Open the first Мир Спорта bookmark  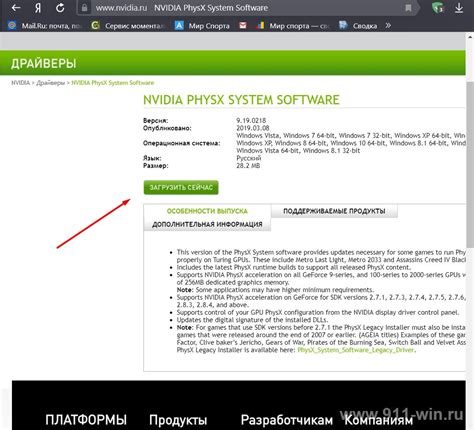202,26
